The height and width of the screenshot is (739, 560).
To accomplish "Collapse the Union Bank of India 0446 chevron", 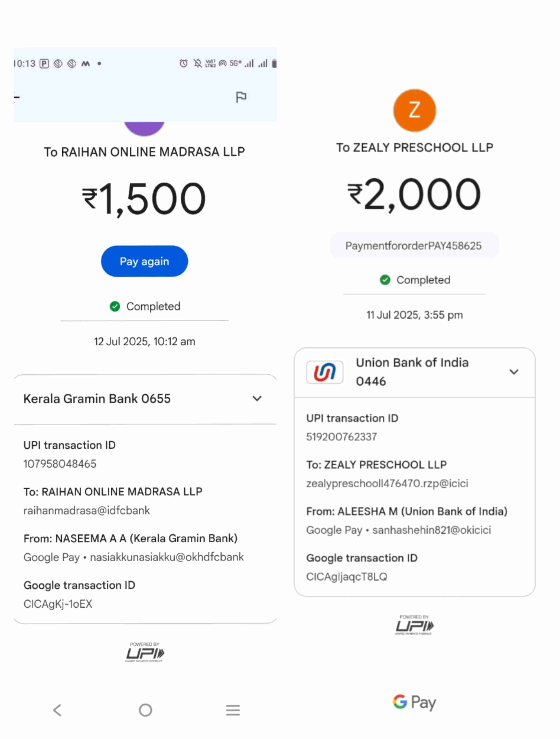I will (514, 371).
